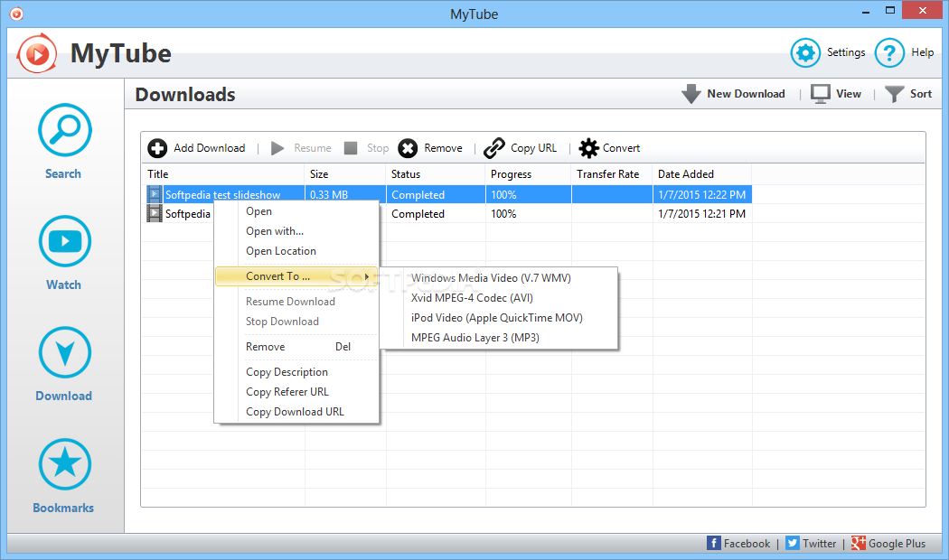This screenshot has width=949, height=560.
Task: Click the Remove cross icon
Action: 408,148
